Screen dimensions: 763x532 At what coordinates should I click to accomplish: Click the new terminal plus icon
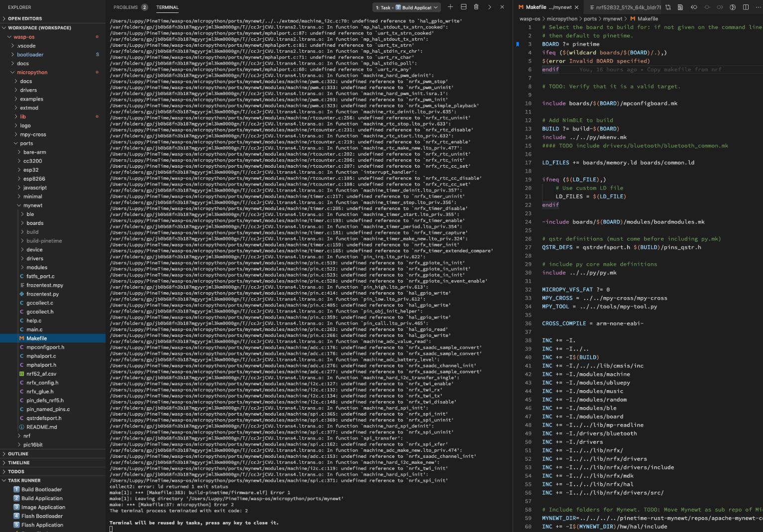coord(450,7)
